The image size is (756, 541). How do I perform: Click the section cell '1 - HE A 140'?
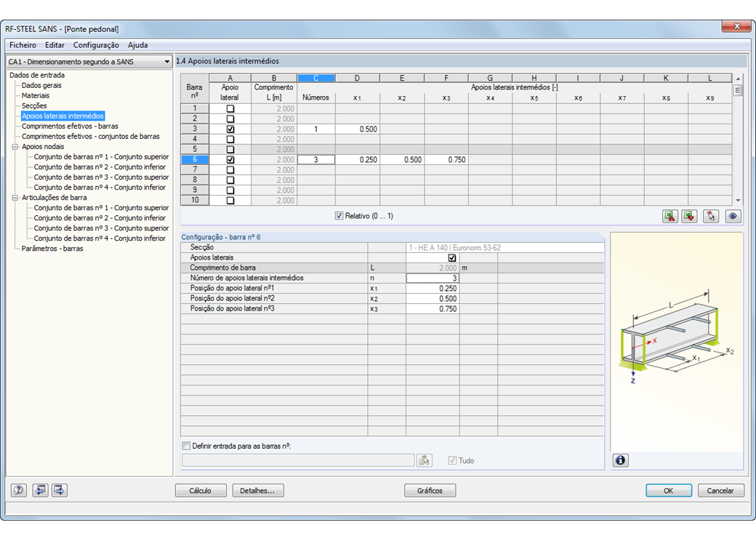coord(504,248)
